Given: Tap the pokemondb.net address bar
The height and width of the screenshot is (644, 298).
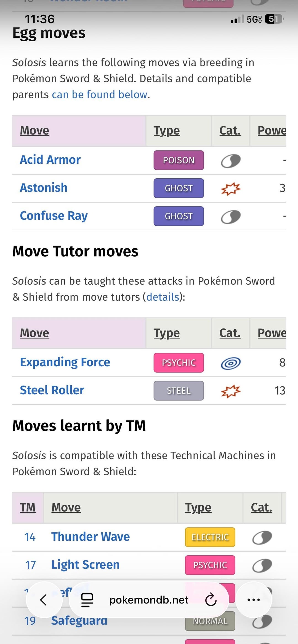Looking at the screenshot, I should tap(149, 600).
